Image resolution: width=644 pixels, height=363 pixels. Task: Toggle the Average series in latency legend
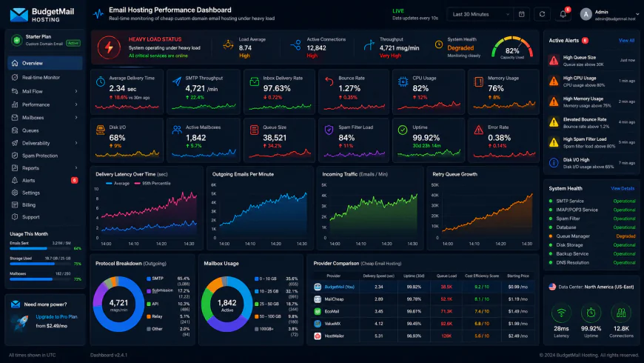118,183
